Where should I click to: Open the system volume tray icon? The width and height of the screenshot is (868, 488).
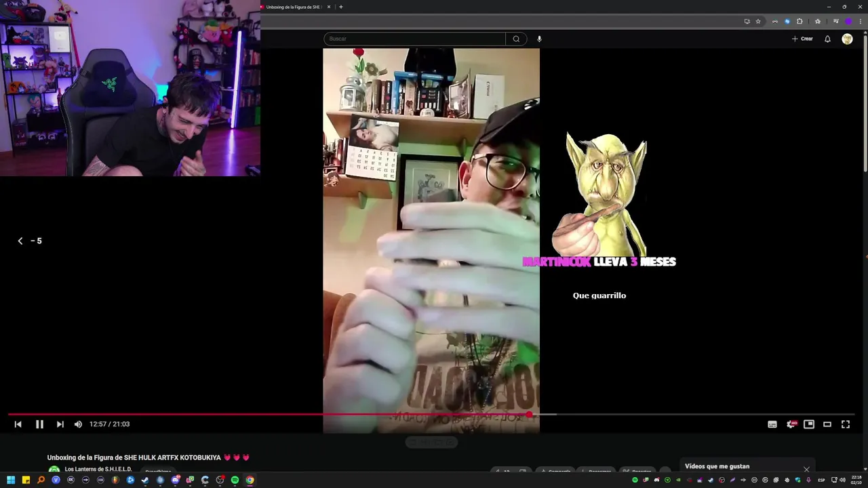tap(842, 480)
